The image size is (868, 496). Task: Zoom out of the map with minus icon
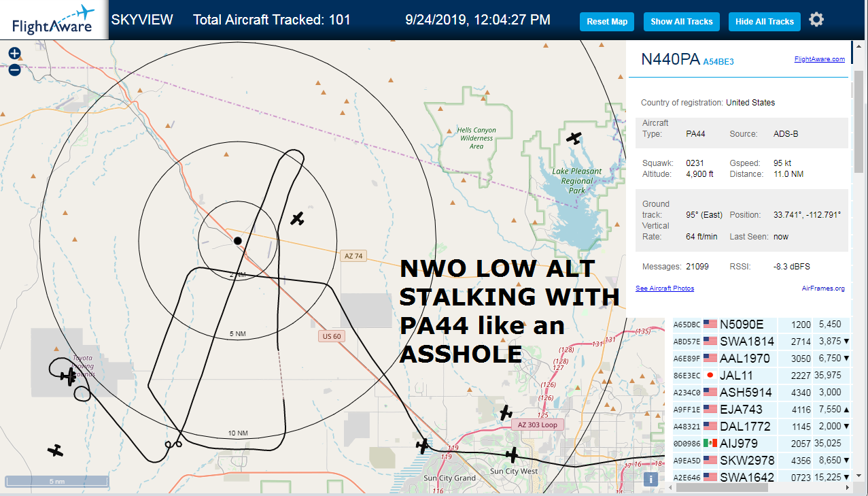coord(14,69)
